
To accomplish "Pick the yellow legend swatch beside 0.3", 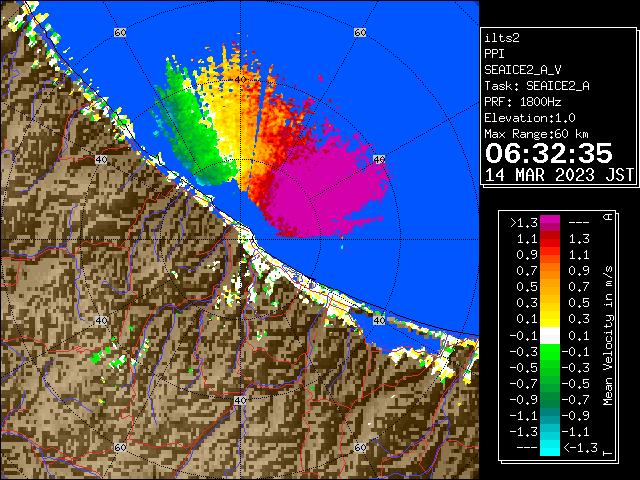I will point(550,318).
